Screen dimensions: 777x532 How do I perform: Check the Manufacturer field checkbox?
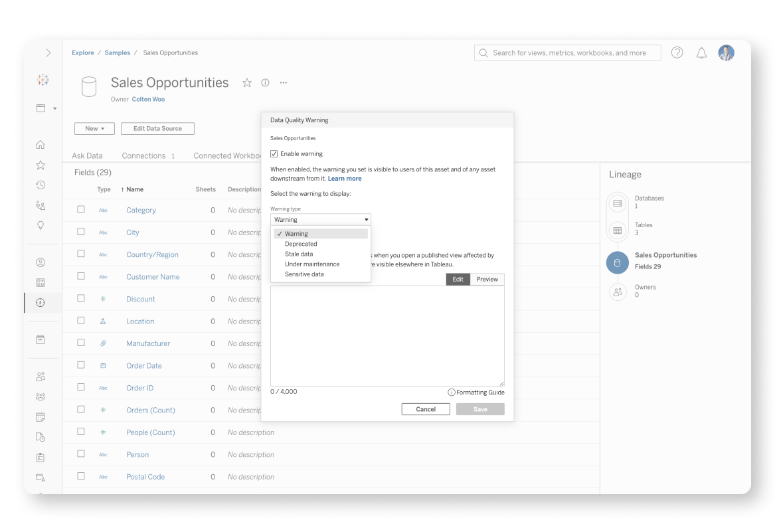81,343
